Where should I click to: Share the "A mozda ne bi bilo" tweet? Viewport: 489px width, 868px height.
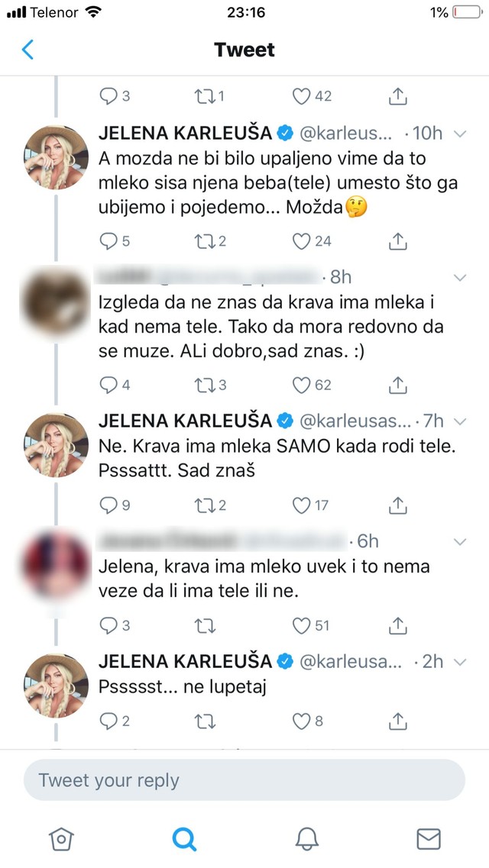[397, 241]
